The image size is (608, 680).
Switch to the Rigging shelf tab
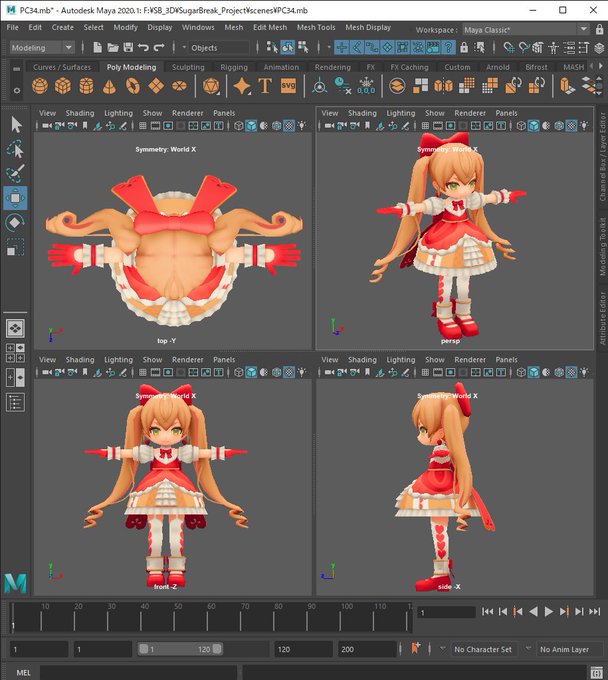pos(234,67)
